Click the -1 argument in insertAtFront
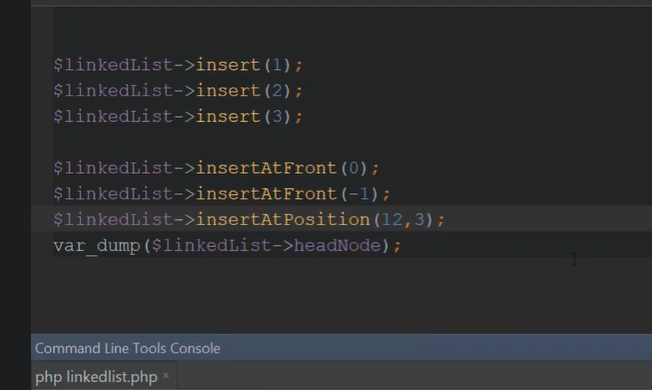 [359, 194]
